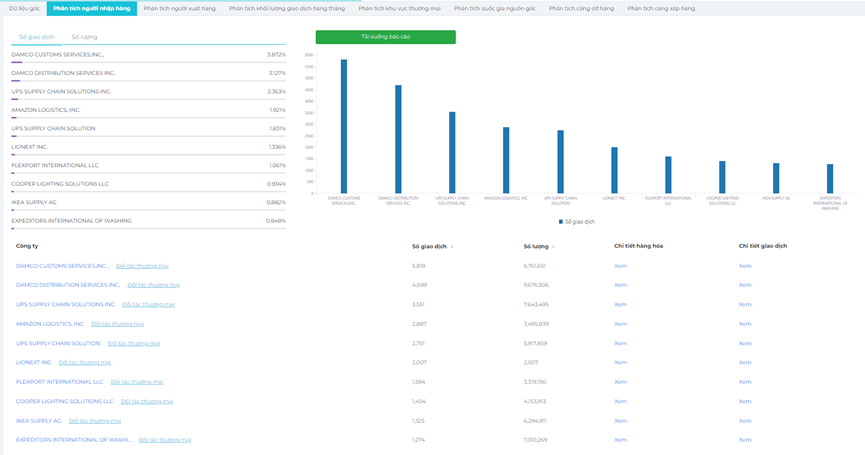View Chi tiết giao dịch for DAMCO DISTRIBUTION SERVICES
The image size is (865, 455).
[745, 285]
